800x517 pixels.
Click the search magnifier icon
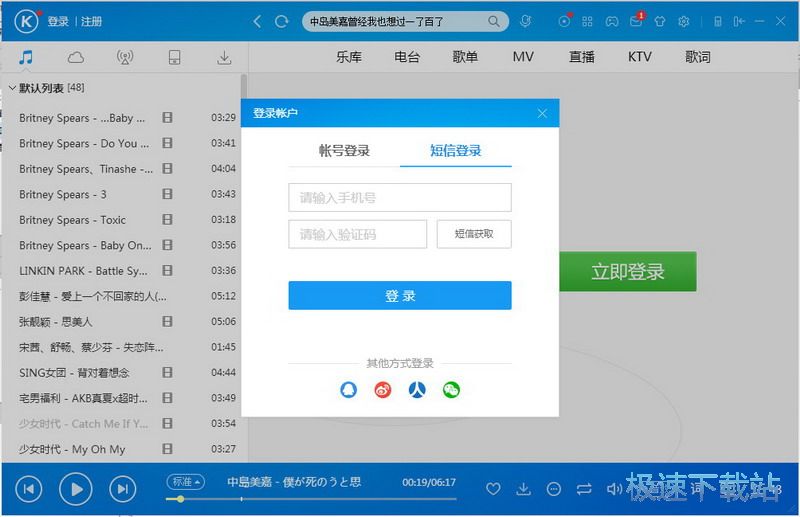pos(493,21)
